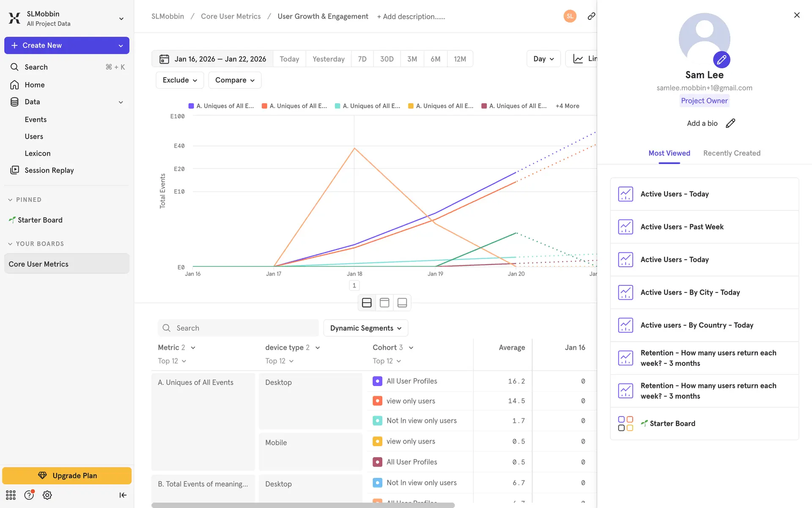812x508 pixels.
Task: Collapse the sidebar with the arrow icon
Action: 123,495
